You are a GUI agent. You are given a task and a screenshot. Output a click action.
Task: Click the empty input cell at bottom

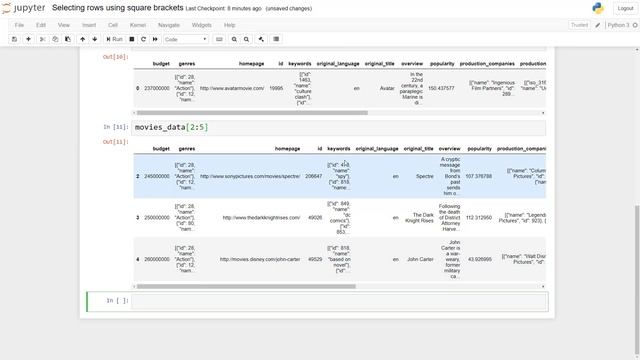tap(339, 302)
